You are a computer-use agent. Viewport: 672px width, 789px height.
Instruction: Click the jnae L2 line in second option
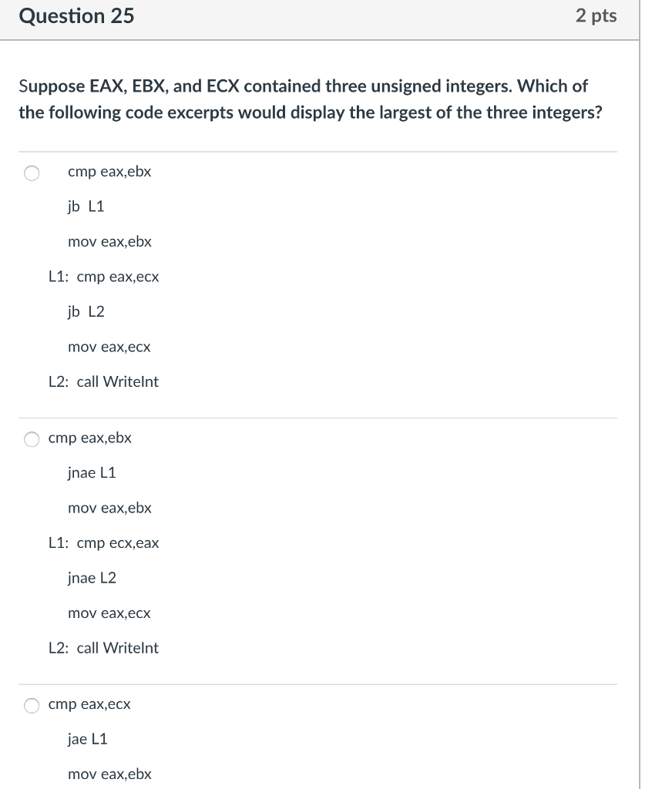[91, 577]
